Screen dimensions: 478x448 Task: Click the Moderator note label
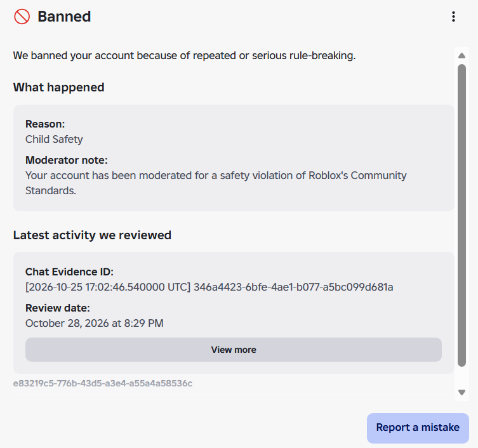coord(67,161)
